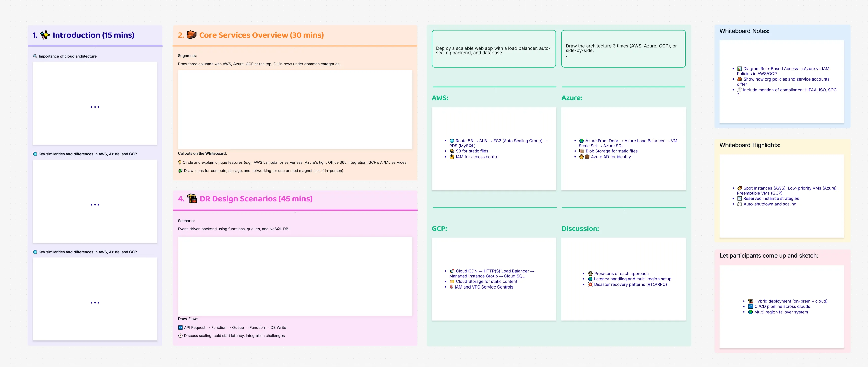Click the 'Pros/cons of each approach' link
The height and width of the screenshot is (367, 868).
621,273
